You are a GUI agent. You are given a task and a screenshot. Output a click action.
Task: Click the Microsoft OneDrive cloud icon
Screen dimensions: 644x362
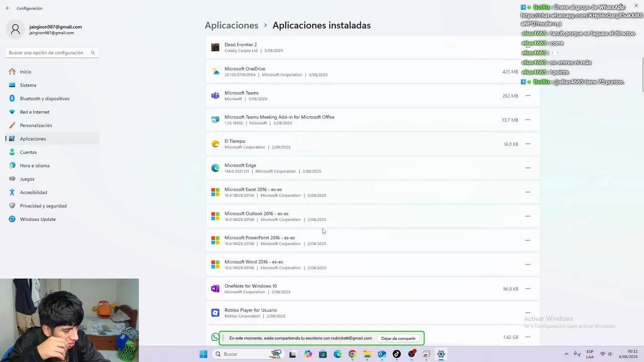coord(215,71)
